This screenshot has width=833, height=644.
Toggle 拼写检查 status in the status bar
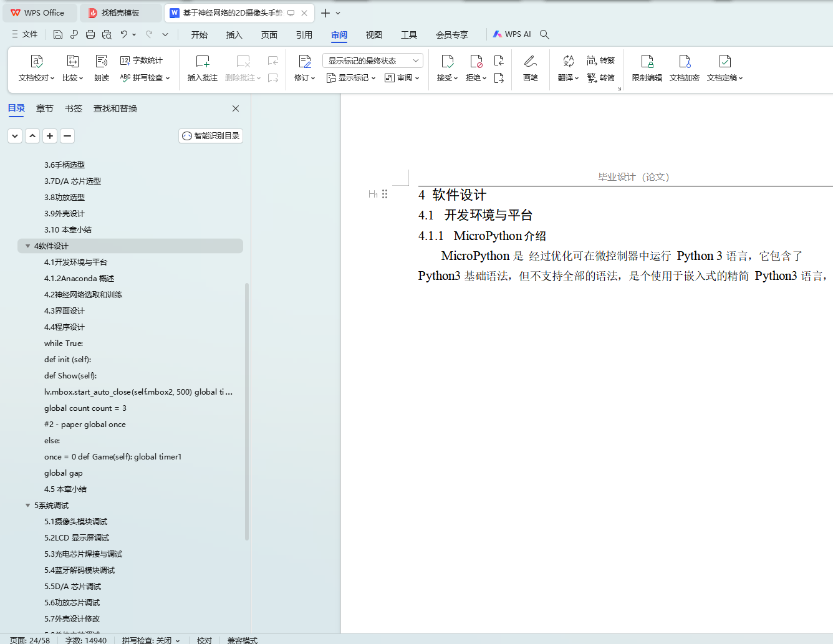151,640
